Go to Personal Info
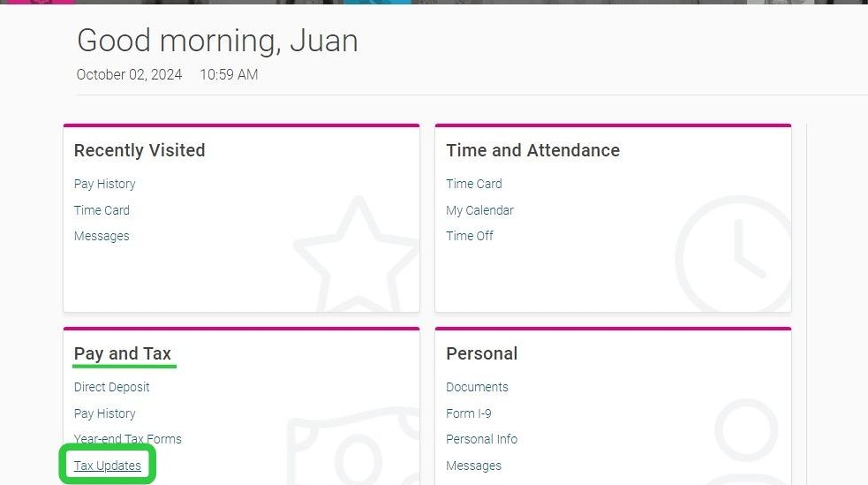Image resolution: width=868 pixels, height=485 pixels. 481,439
